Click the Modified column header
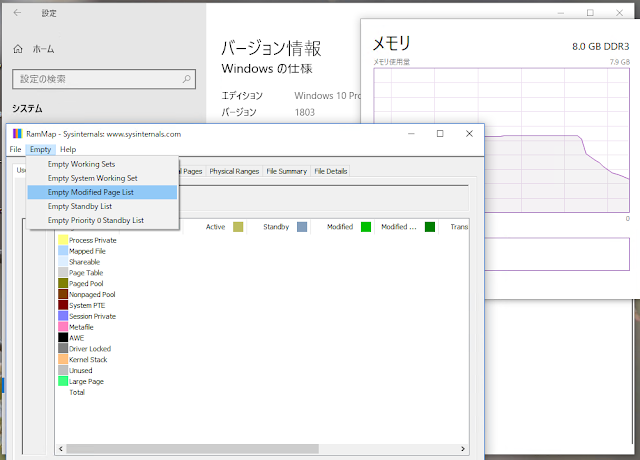Screen dimensions: 640x460 coord(340,227)
